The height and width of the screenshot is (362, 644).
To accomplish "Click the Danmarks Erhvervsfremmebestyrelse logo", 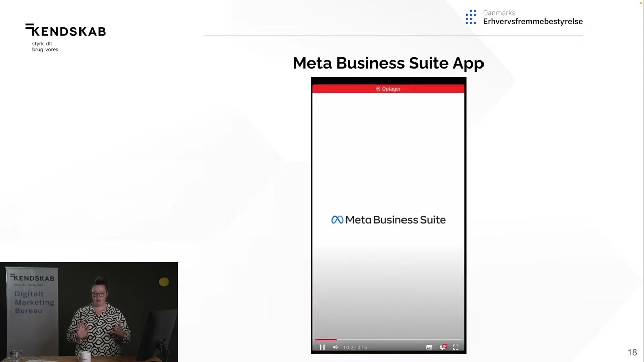I will (524, 17).
